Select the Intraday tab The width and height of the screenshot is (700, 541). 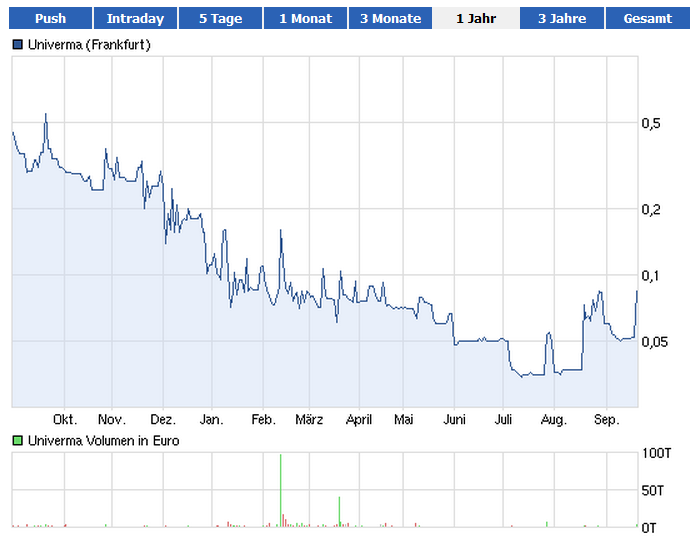coord(135,18)
